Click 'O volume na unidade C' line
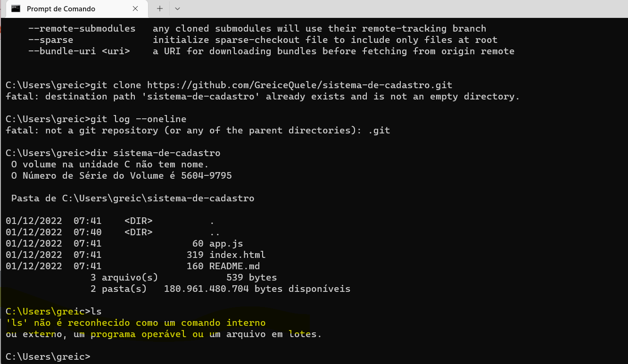628x364 pixels. [110, 165]
